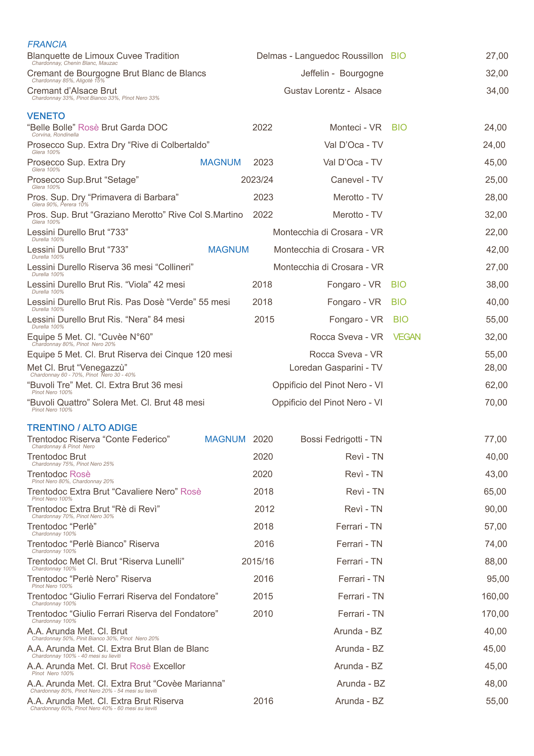Select A.A. Arunda Brut Rosè Excellor
534x756 pixels.
[106, 666]
